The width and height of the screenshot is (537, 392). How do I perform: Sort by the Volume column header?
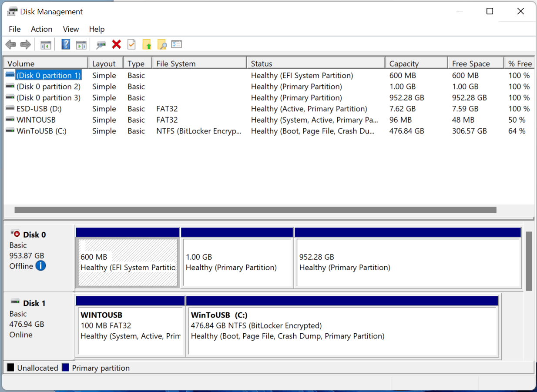pyautogui.click(x=46, y=64)
